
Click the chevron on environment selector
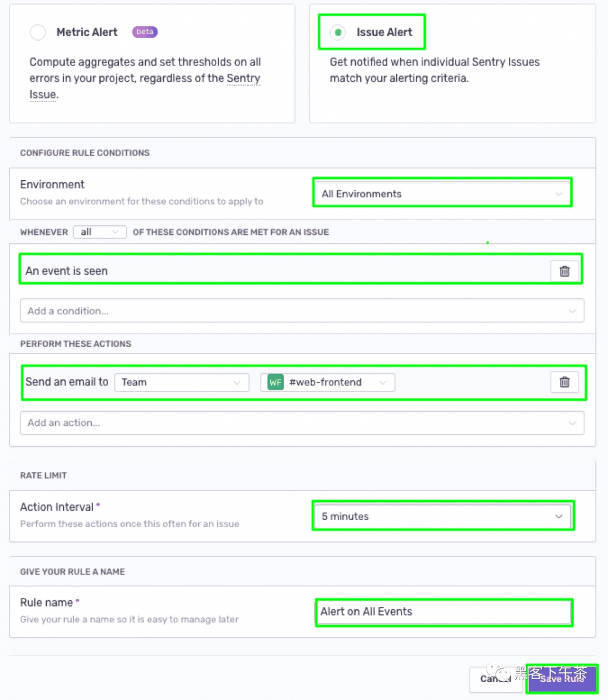click(558, 194)
